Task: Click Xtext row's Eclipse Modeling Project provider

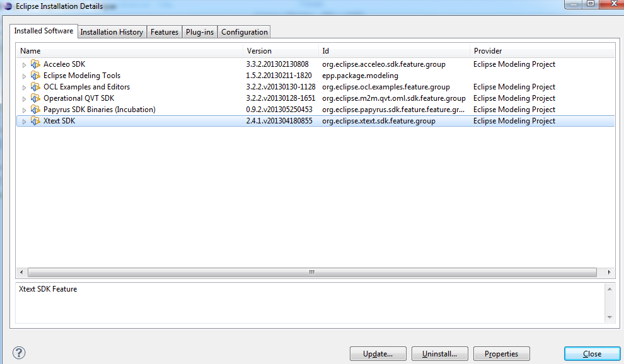Action: coord(514,121)
